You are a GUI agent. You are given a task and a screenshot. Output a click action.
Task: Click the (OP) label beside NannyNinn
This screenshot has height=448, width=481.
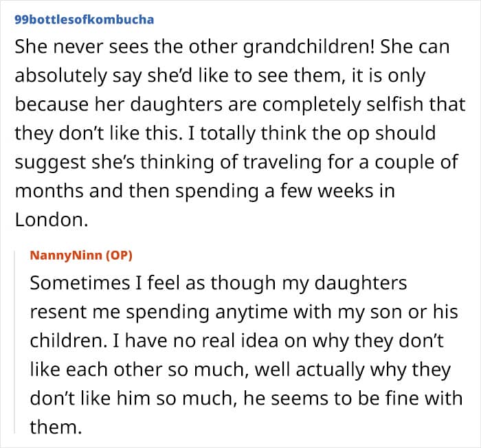[118, 256]
